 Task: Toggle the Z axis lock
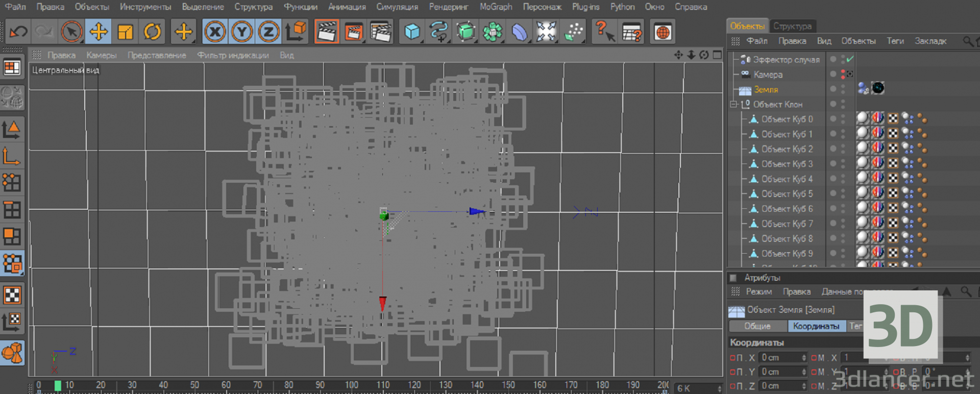click(x=268, y=32)
